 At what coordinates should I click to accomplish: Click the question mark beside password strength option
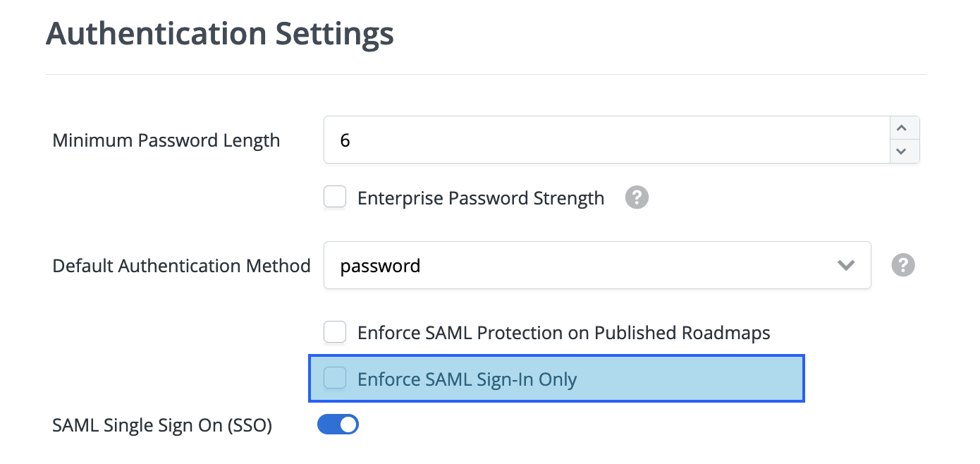[x=637, y=197]
